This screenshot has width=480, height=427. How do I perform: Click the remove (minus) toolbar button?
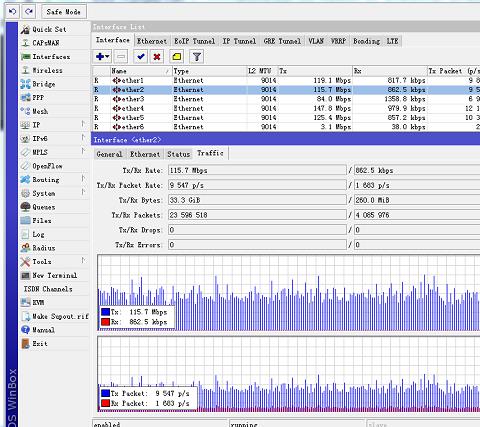(x=121, y=57)
